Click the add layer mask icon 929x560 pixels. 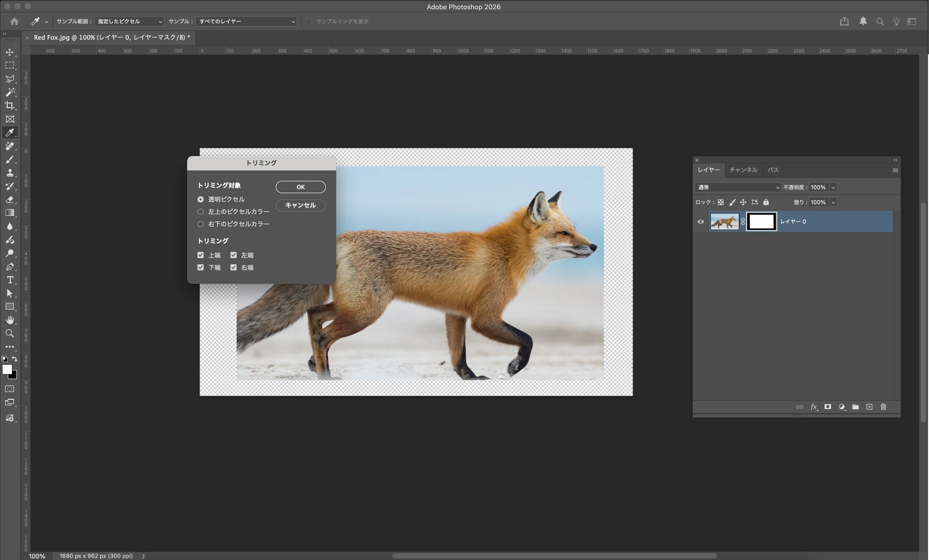coord(827,407)
